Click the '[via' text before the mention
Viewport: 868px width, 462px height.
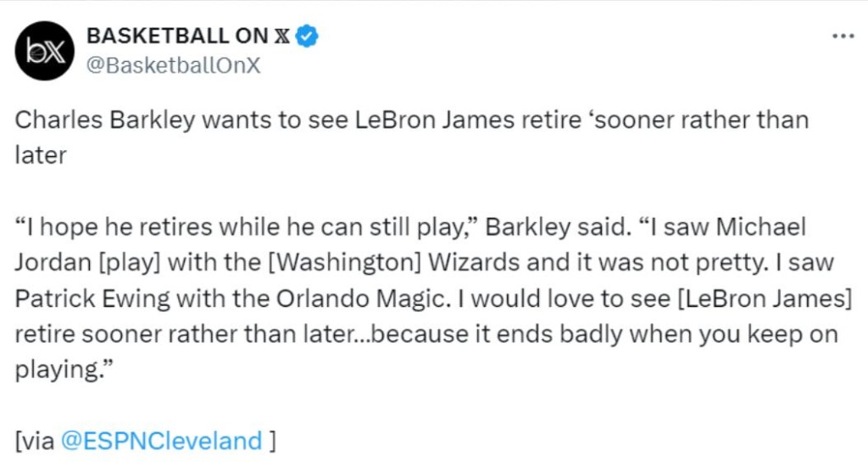tap(34, 442)
